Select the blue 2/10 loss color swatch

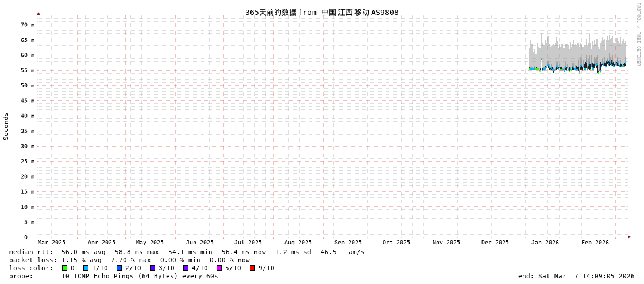coord(119,268)
